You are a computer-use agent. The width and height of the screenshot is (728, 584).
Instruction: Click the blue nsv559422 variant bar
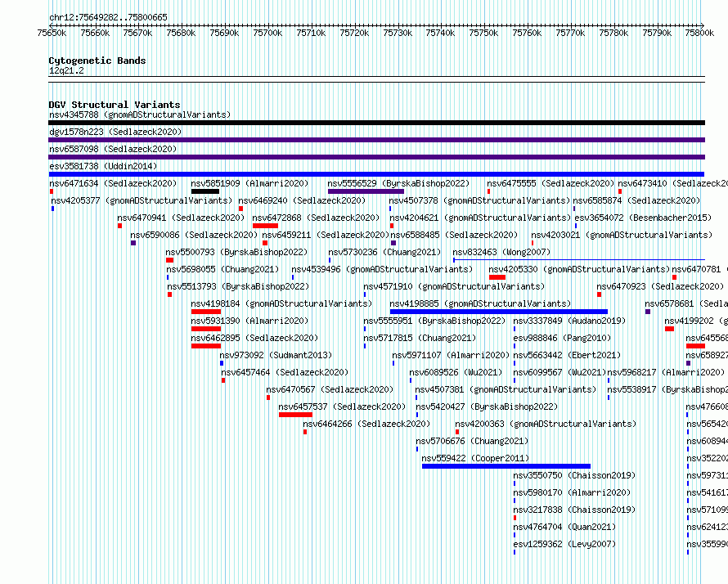point(506,466)
